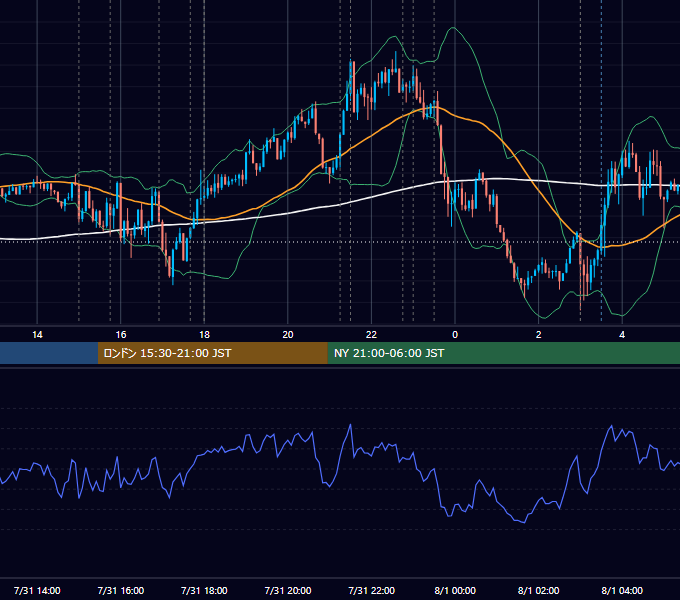
Task: Click the '20' hour label on the price chart axis
Action: click(288, 335)
